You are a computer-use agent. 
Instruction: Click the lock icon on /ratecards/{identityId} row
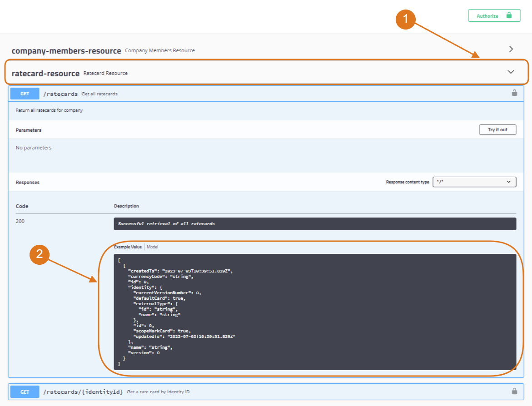tap(514, 391)
